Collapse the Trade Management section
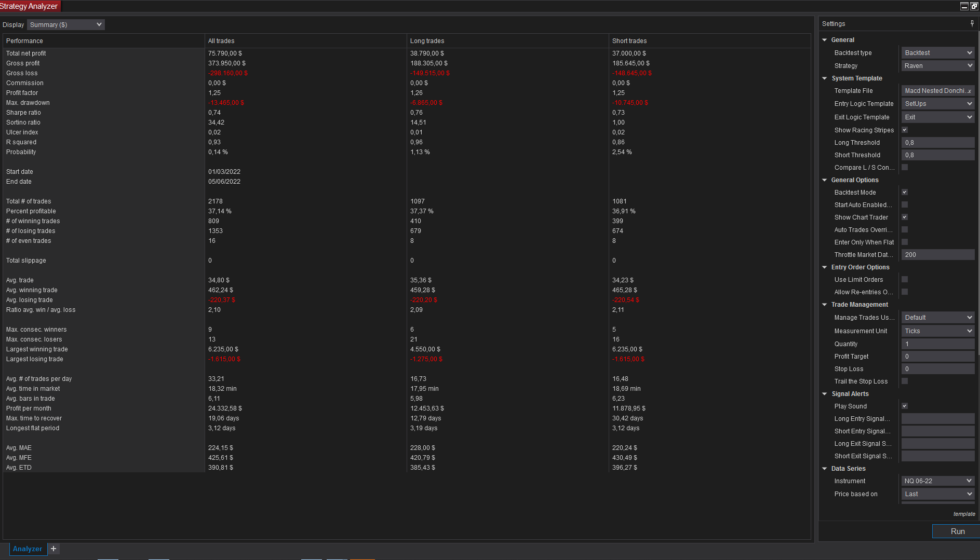 coord(825,305)
